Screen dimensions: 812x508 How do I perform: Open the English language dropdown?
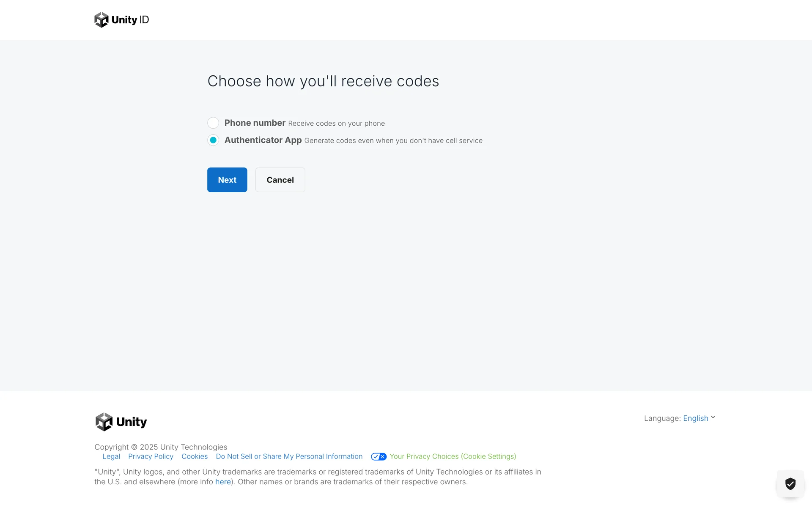point(695,418)
